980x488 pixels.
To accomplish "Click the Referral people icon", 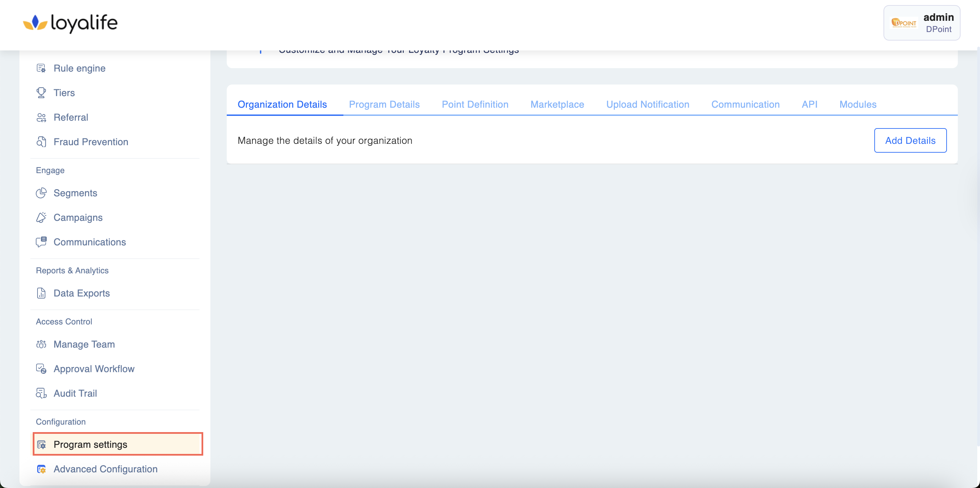I will click(41, 118).
